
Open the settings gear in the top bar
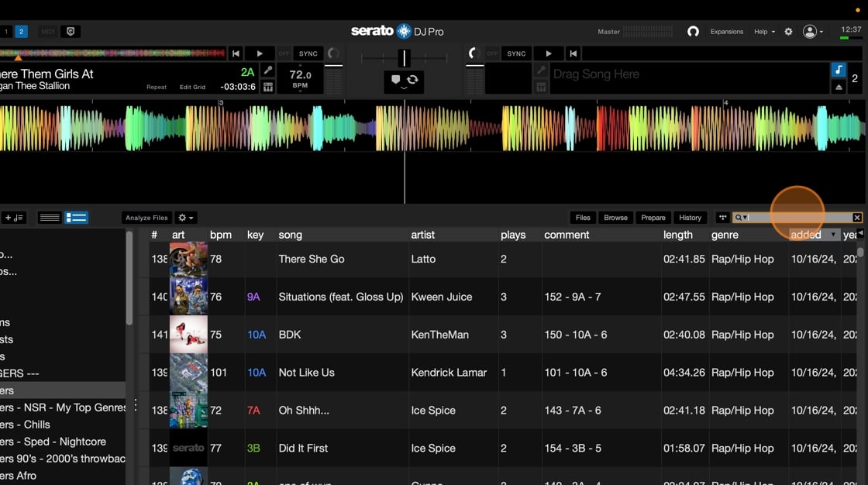[x=788, y=32]
